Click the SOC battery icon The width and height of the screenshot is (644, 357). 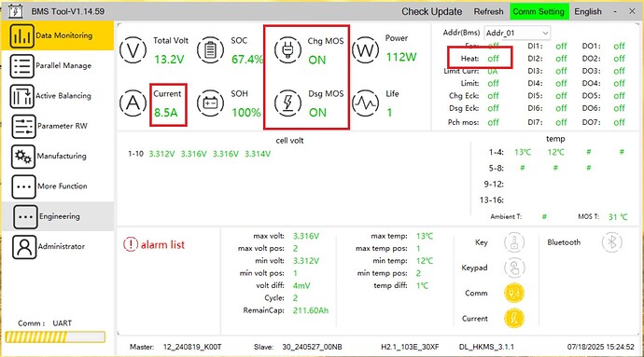coord(210,50)
